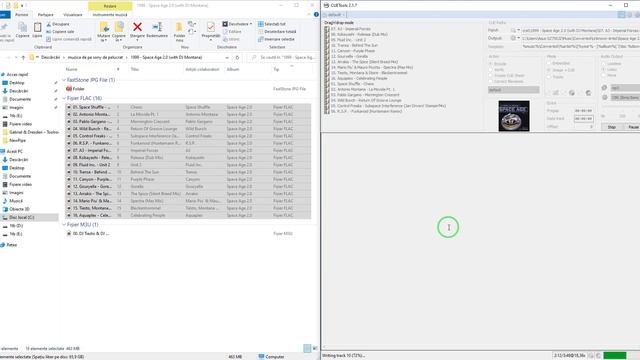Click Stop button in CUETools

(611, 127)
